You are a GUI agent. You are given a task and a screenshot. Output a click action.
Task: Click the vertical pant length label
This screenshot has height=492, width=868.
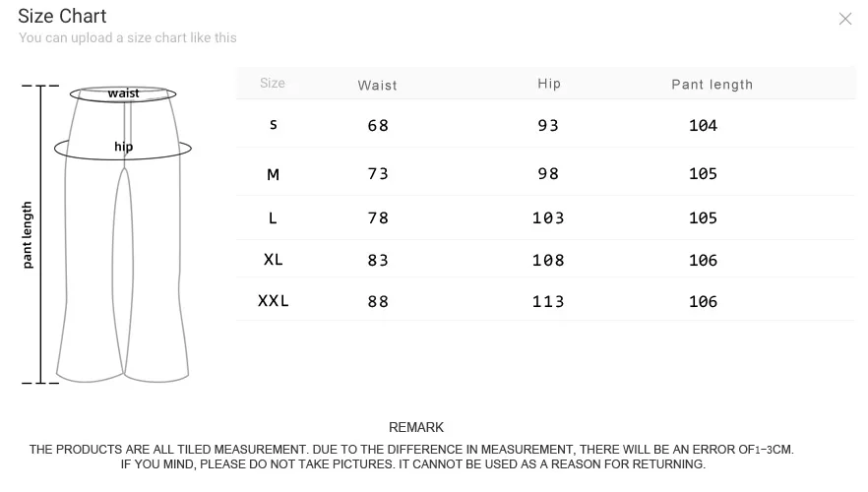tap(28, 234)
